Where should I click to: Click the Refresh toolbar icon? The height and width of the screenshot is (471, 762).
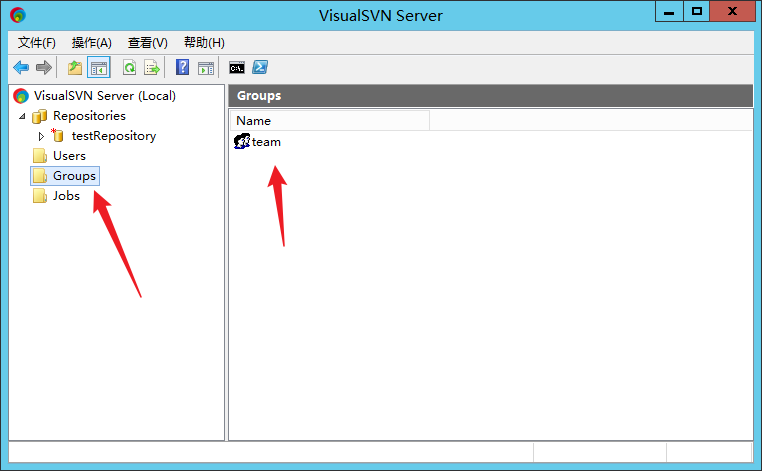tap(129, 68)
